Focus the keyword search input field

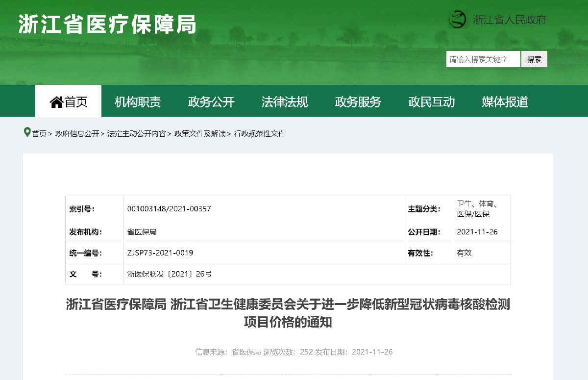tap(483, 59)
